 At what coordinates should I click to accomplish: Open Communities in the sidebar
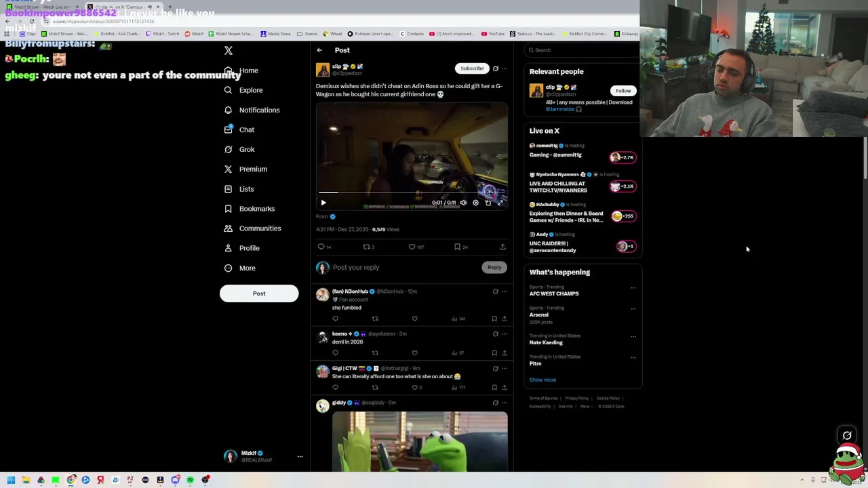pyautogui.click(x=252, y=228)
